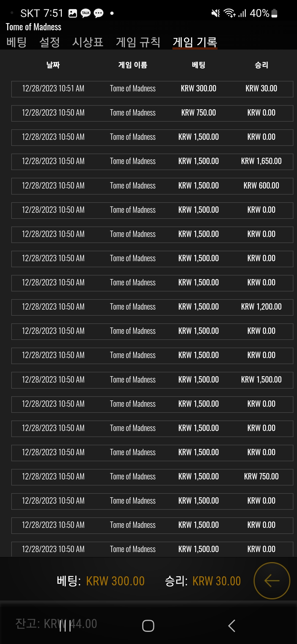This screenshot has height=644, width=297.
Task: Select the row with KRW 1,200.00 win
Action: (x=152, y=307)
